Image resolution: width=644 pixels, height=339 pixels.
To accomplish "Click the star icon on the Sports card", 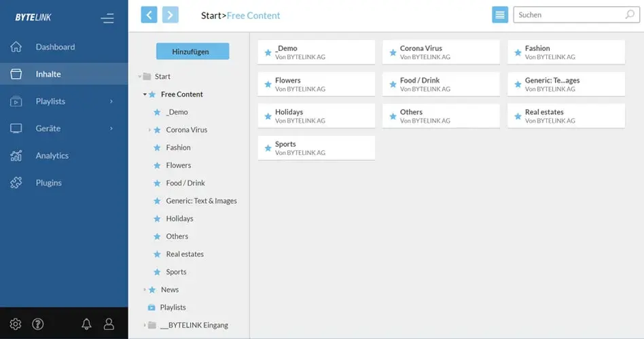I will click(268, 148).
